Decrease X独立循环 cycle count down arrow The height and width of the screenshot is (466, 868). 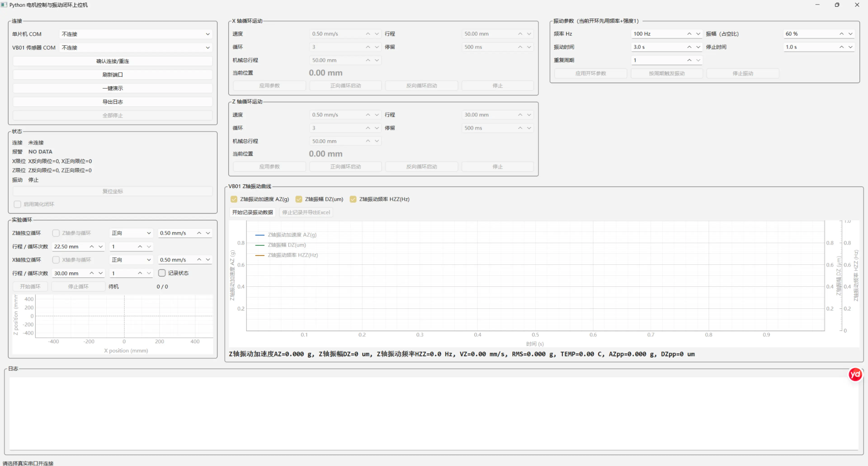[149, 273]
